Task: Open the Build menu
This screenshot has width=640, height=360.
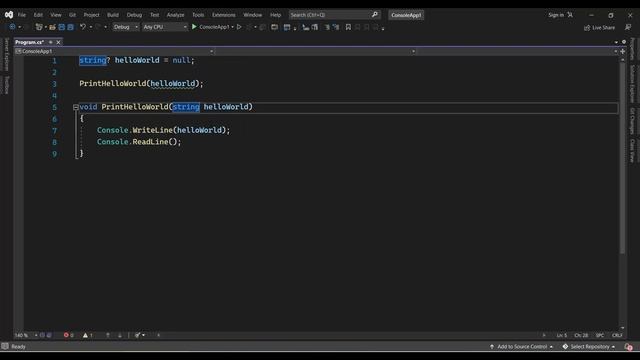Action: [x=113, y=15]
